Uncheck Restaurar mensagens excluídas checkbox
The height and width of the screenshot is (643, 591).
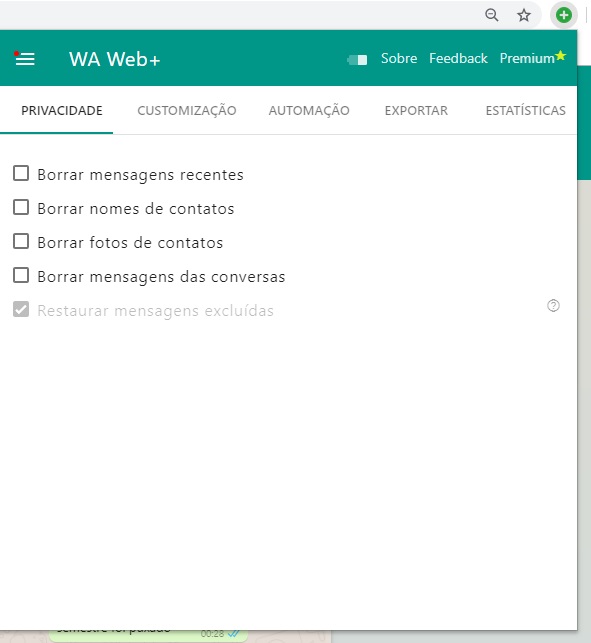21,309
